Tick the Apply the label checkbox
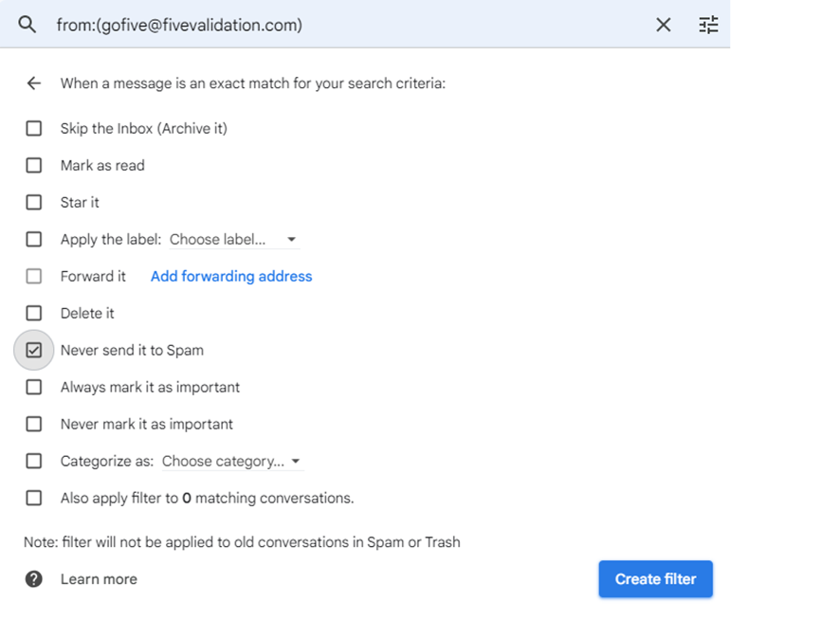 click(34, 239)
